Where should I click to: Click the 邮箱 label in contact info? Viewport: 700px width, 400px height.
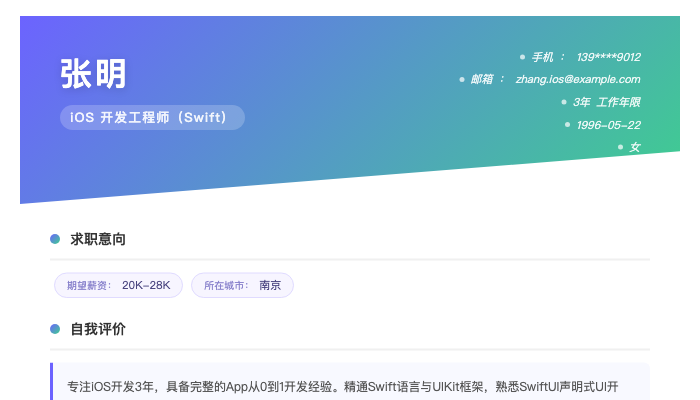(482, 79)
